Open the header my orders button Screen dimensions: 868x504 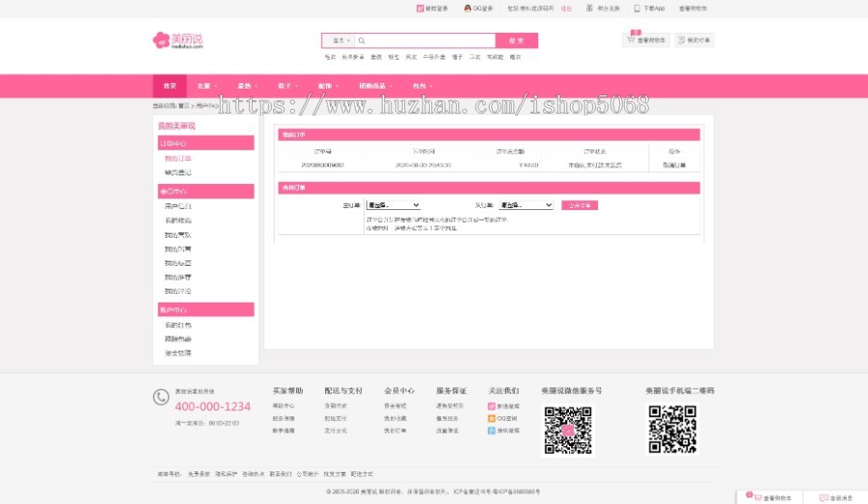[x=694, y=40]
